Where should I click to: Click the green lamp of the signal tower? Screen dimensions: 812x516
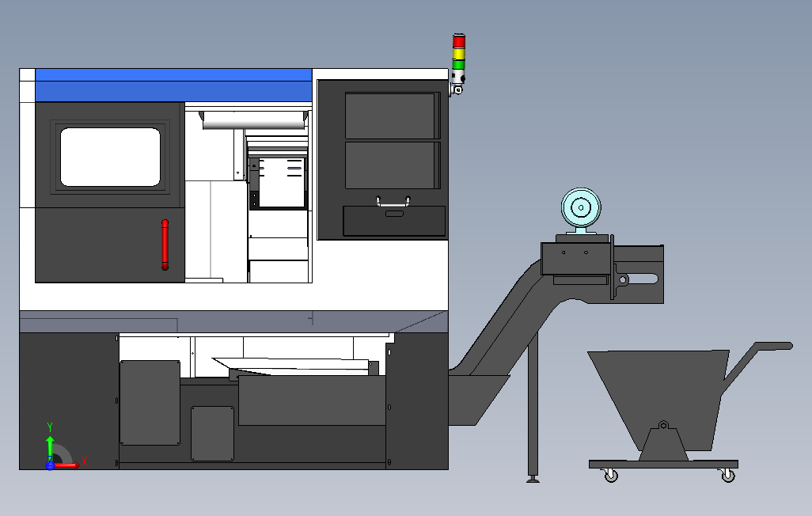tap(459, 65)
